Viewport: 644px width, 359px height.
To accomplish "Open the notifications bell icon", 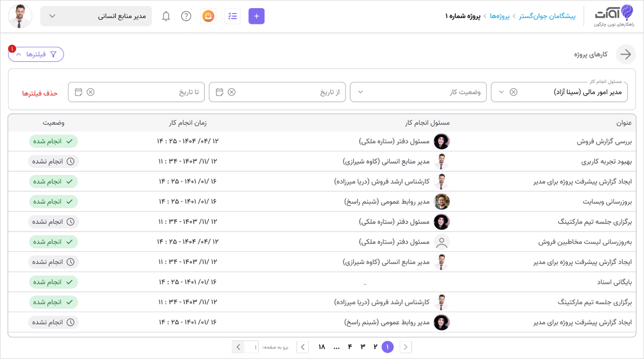I will (x=166, y=16).
